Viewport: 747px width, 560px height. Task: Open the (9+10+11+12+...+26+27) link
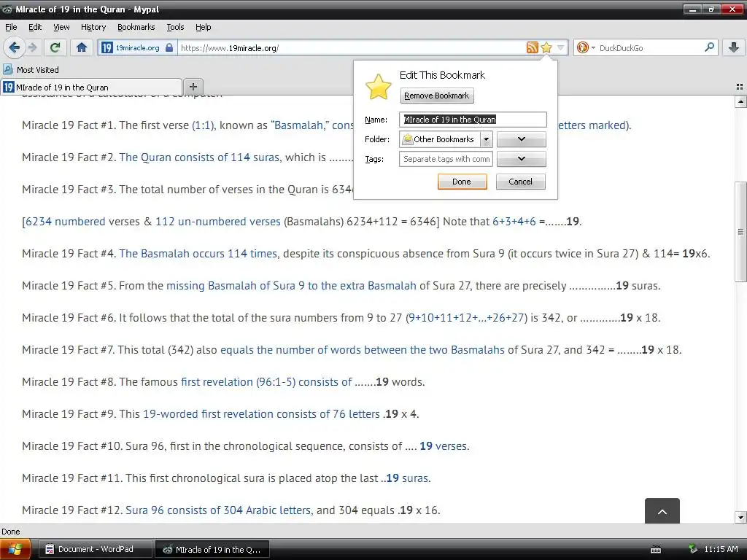pyautogui.click(x=466, y=318)
